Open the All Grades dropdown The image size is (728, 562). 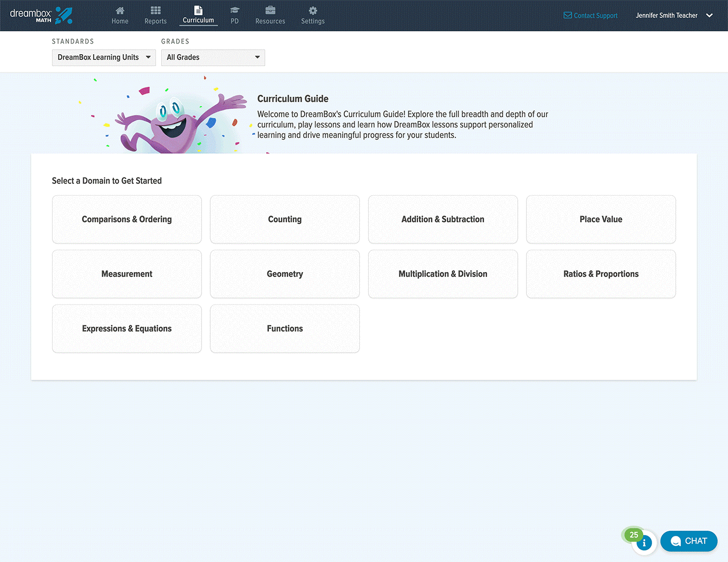click(213, 57)
